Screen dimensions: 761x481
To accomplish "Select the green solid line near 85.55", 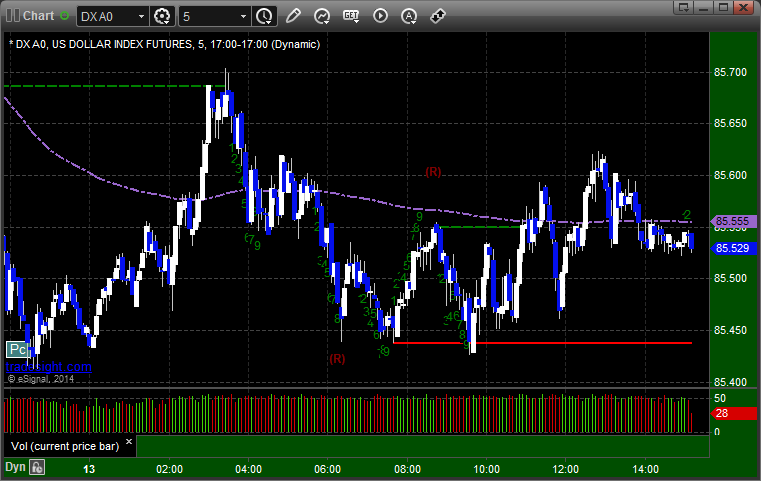I will 480,227.
